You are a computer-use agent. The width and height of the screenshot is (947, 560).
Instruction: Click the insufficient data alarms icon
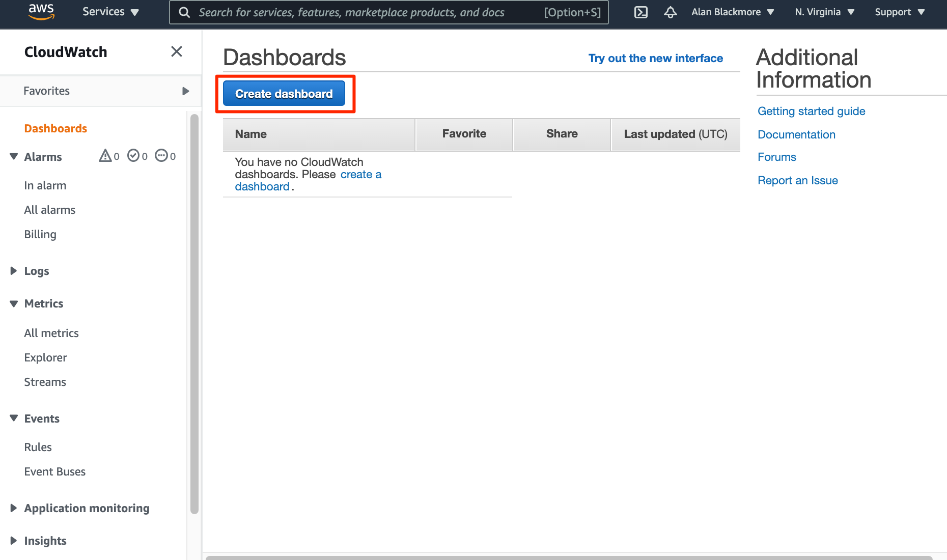[x=161, y=156]
